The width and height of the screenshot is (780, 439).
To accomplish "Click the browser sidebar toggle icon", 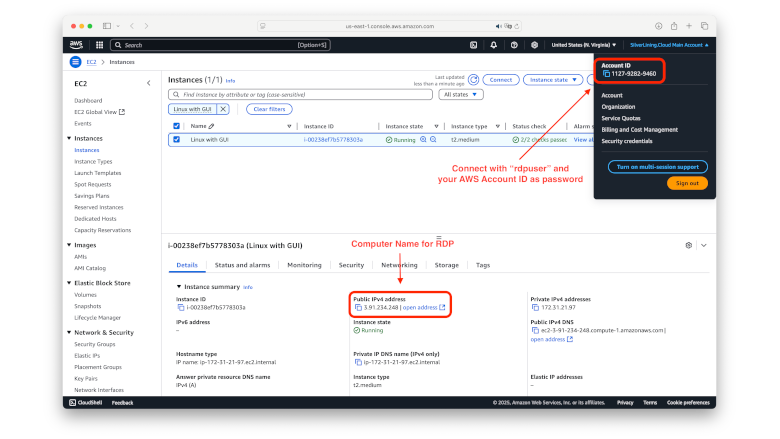I will 107,26.
